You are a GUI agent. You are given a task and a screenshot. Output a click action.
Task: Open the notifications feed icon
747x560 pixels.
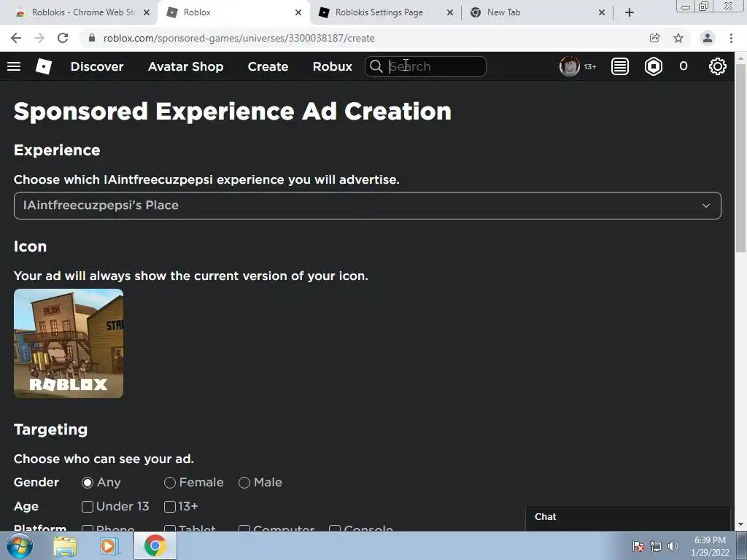620,66
